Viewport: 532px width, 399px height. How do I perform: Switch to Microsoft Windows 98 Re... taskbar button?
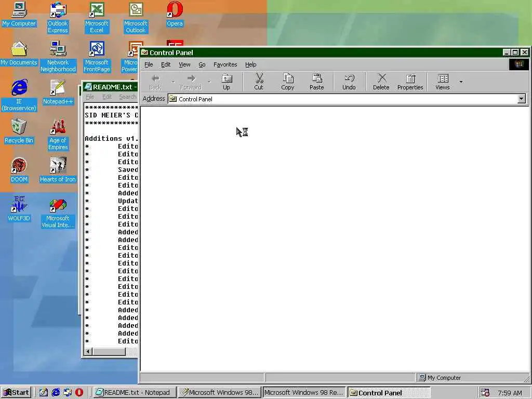(304, 393)
